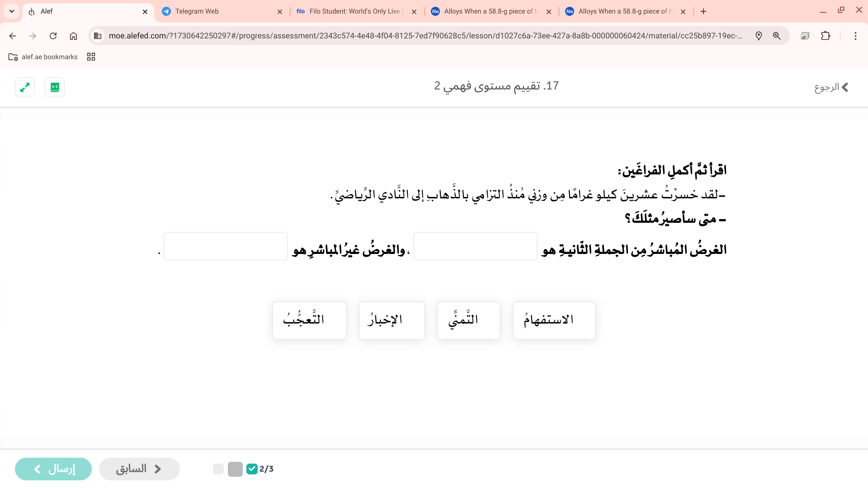Open the browser extensions puzzle icon
Image resolution: width=868 pixels, height=488 pixels.
point(826,36)
